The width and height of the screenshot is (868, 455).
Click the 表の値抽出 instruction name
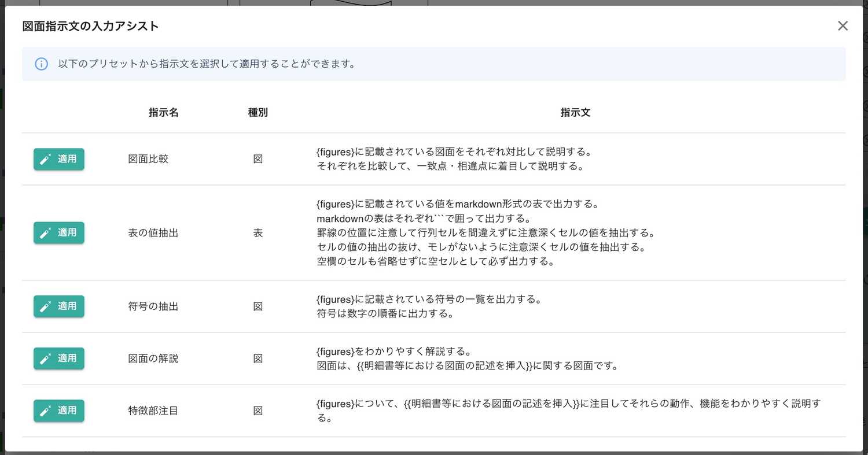[153, 232]
